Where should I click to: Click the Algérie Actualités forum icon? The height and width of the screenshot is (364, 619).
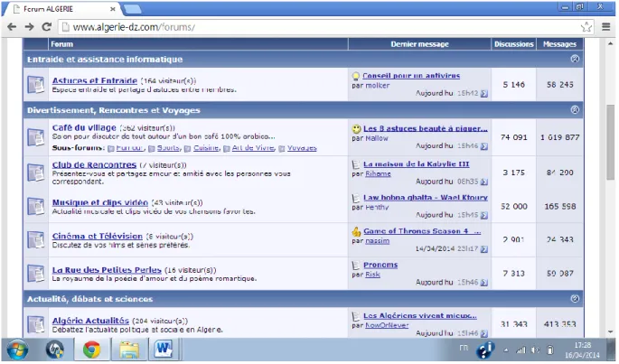click(x=36, y=324)
